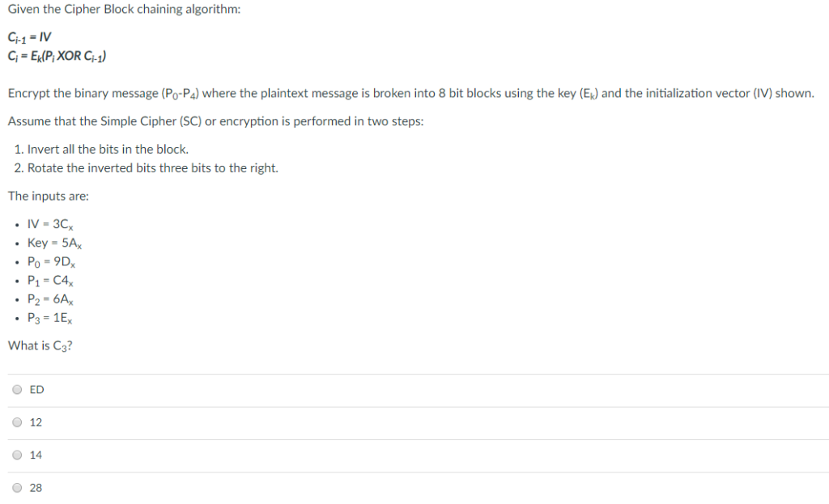The height and width of the screenshot is (504, 829).
Task: Click the radio button beside 28
Action: [17, 487]
